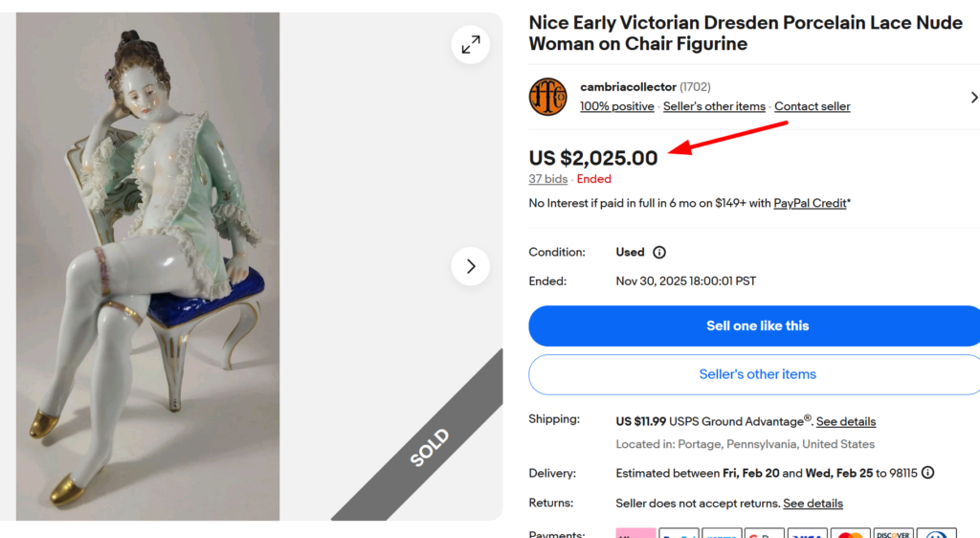Image resolution: width=980 pixels, height=538 pixels.
Task: Click the Visa payment icon
Action: [807, 532]
